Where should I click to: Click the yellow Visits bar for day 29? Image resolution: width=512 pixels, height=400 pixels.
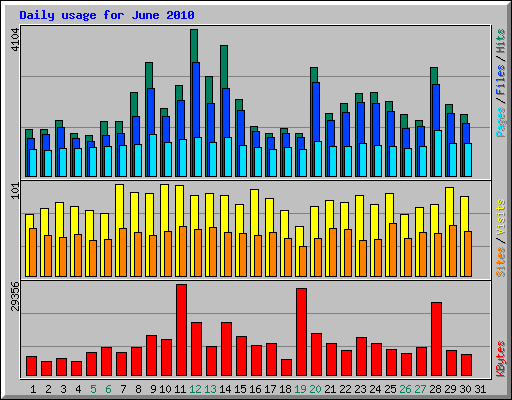449,206
